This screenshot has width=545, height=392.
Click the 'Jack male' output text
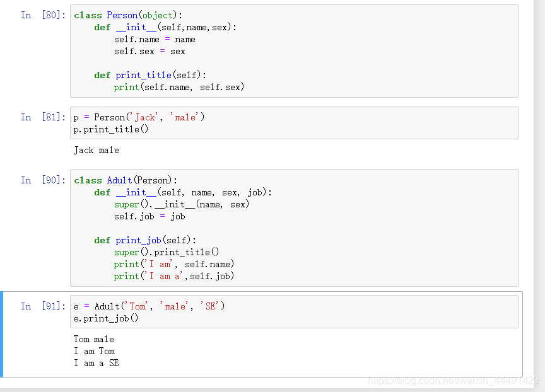tap(97, 151)
